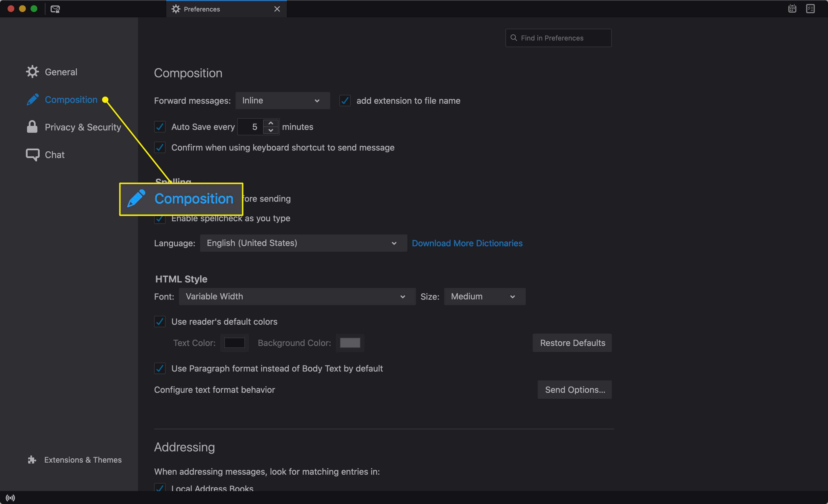
Task: Toggle Use reader's default colors checkbox
Action: coord(160,322)
